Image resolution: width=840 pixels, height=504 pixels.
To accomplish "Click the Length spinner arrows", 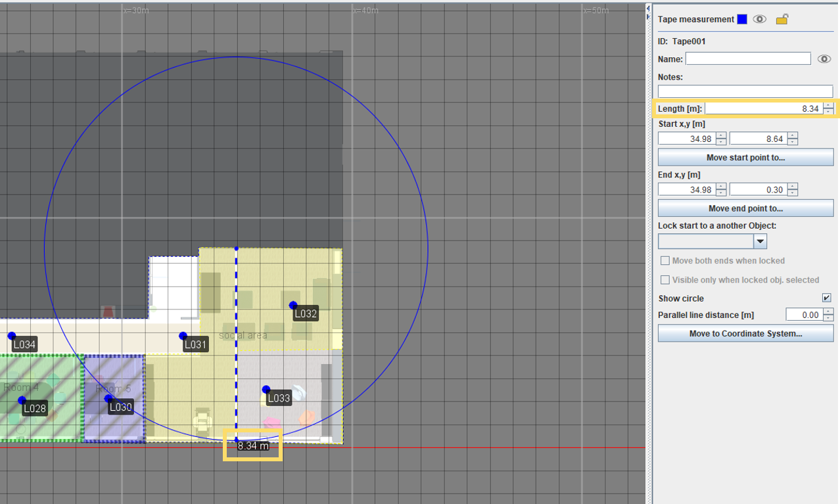I will [829, 108].
